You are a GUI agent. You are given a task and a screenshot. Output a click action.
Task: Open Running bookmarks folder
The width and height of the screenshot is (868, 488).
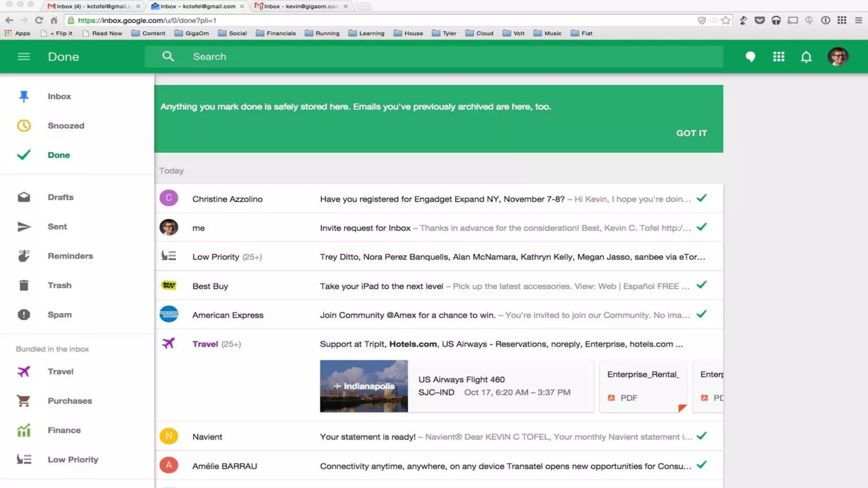(x=322, y=33)
